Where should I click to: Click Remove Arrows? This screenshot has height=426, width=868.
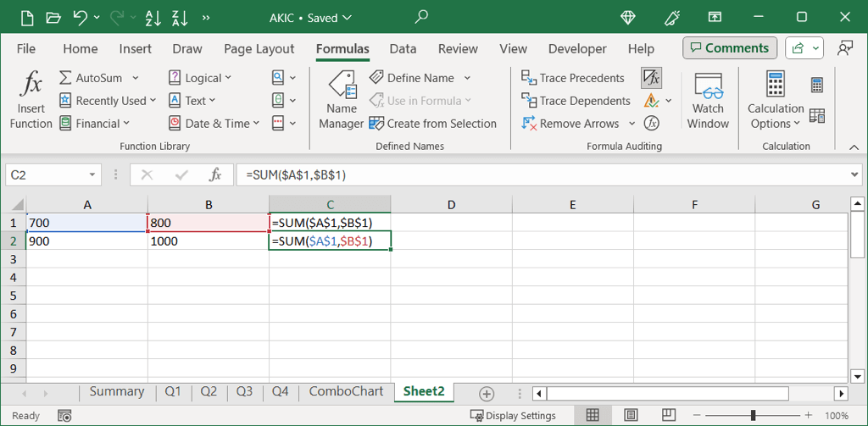570,124
